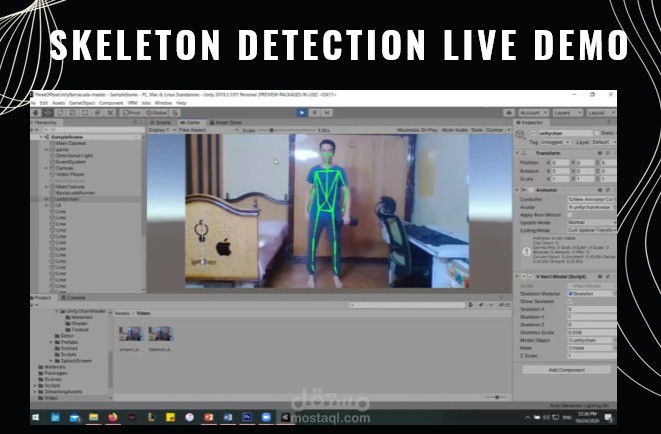Open the Assets menu
661x434 pixels.
point(59,103)
